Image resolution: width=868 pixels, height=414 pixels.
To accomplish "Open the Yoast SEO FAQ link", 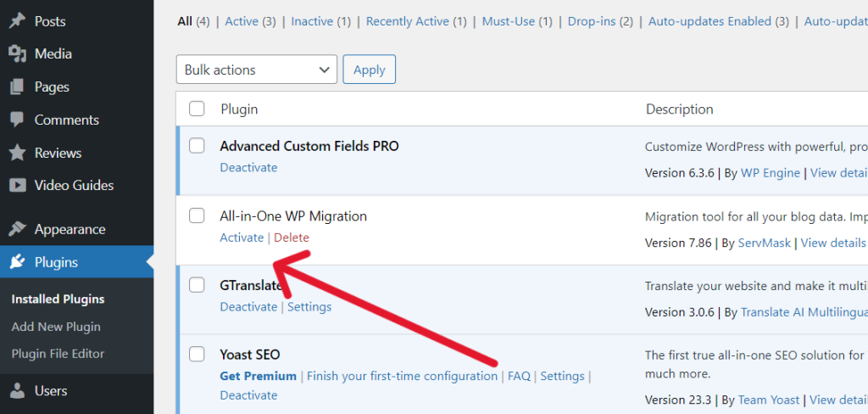I will [x=519, y=376].
